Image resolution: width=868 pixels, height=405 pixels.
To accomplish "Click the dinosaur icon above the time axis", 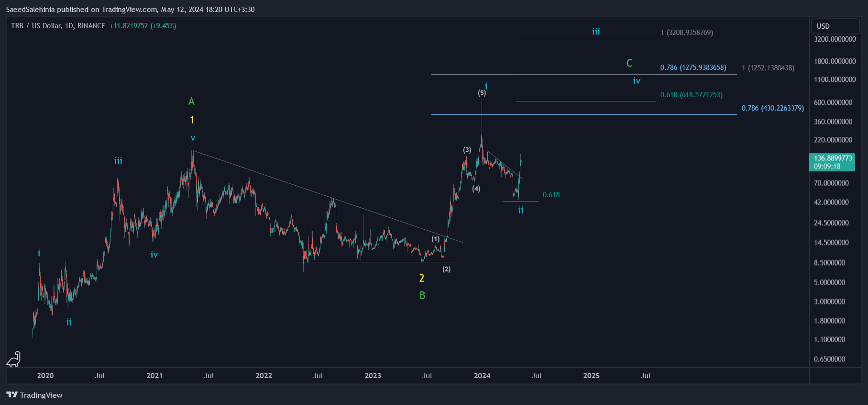I will [13, 359].
